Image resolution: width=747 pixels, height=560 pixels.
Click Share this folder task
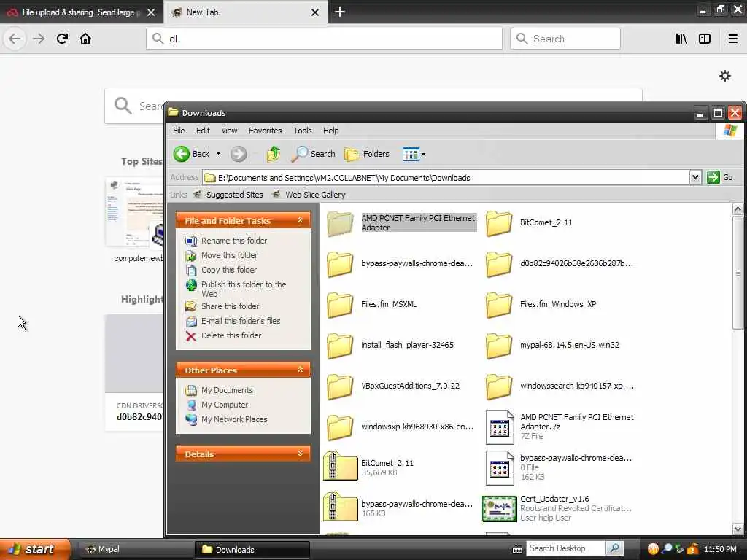click(222, 306)
